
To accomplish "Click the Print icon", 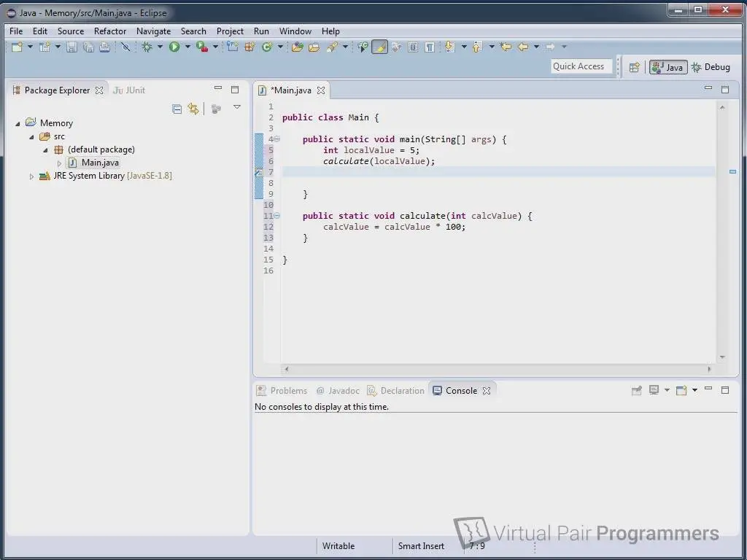I will [x=105, y=47].
